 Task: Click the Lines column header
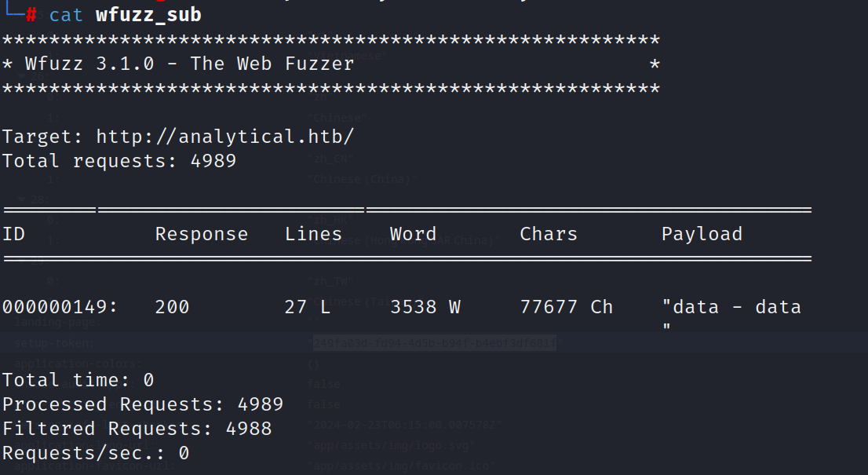313,234
